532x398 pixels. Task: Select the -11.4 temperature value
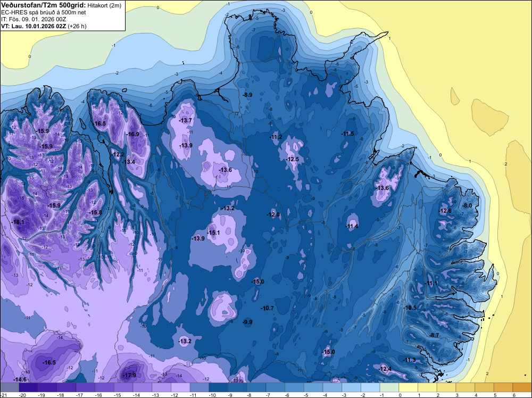pyautogui.click(x=352, y=226)
